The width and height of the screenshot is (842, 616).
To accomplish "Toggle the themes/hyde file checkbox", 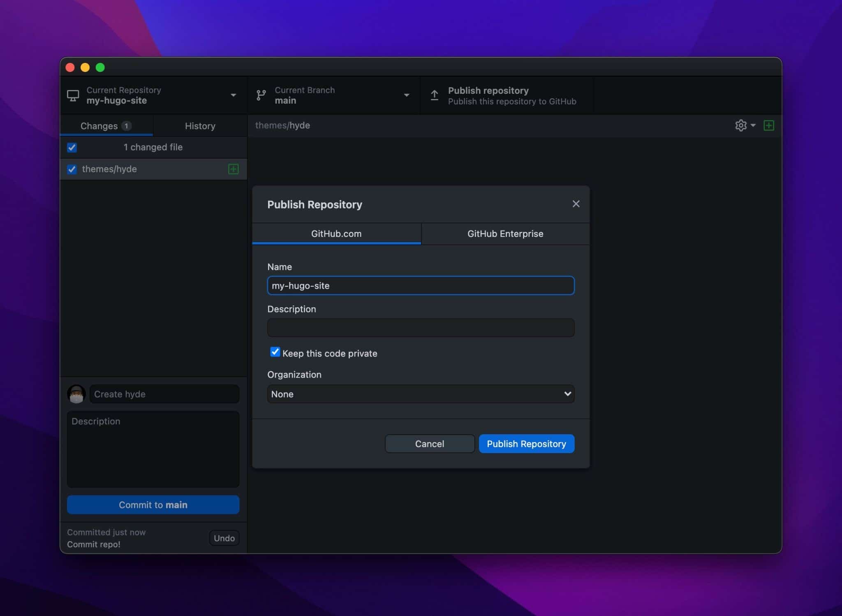I will pos(72,169).
